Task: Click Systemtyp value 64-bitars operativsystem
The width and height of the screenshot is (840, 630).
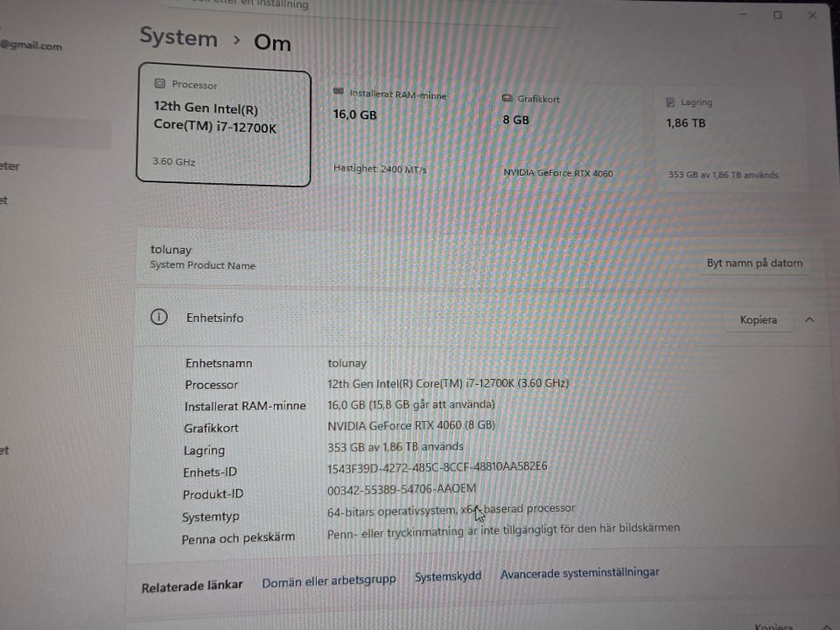Action: (x=451, y=509)
